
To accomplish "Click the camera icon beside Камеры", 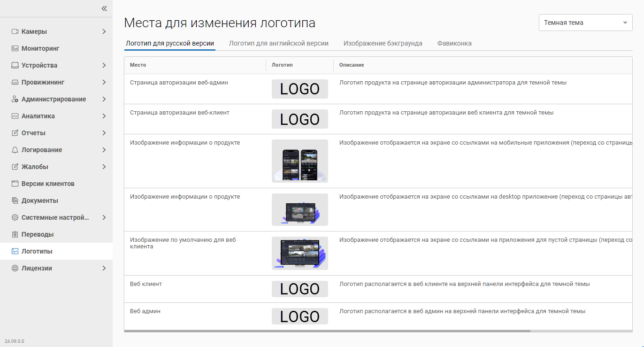I will click(x=15, y=31).
